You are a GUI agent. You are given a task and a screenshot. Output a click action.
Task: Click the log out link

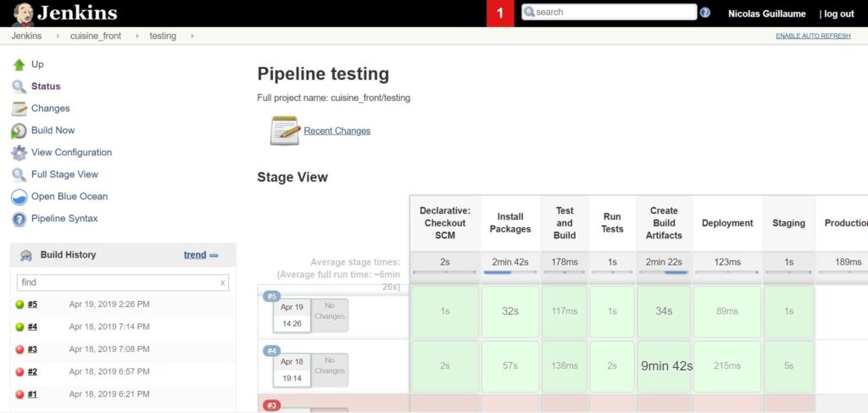click(838, 14)
